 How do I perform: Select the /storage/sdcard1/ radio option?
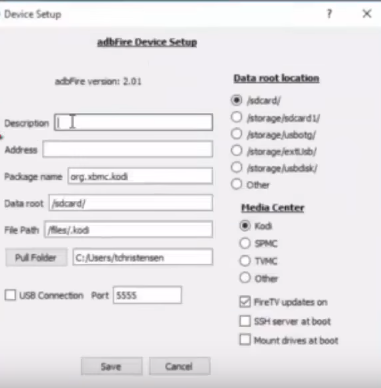[236, 117]
